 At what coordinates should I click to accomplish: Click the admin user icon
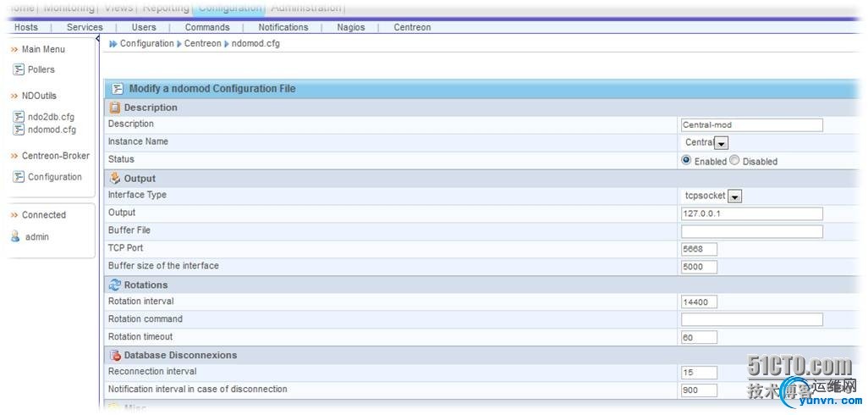coord(15,236)
